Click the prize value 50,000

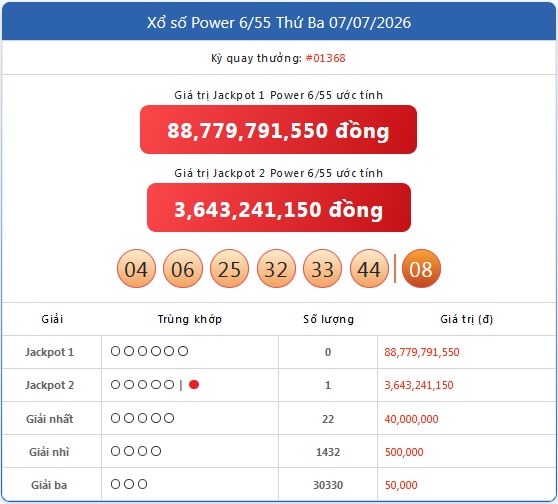pos(401,485)
